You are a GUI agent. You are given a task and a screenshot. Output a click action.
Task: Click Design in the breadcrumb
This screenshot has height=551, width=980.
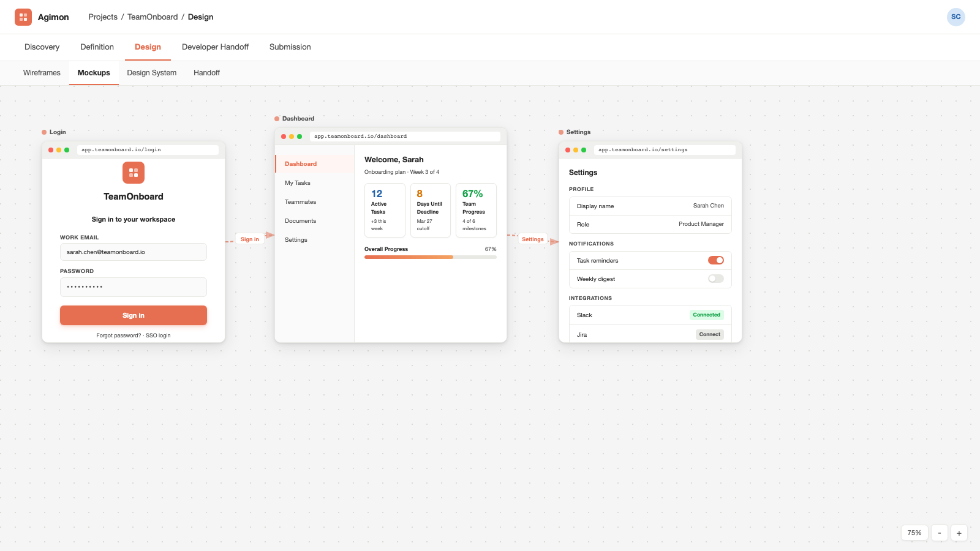coord(200,17)
